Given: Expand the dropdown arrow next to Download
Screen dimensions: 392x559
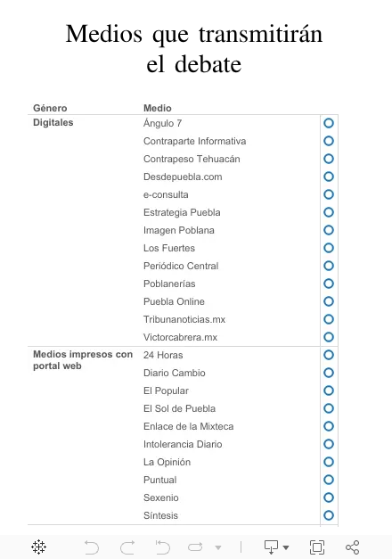Looking at the screenshot, I should click(286, 547).
